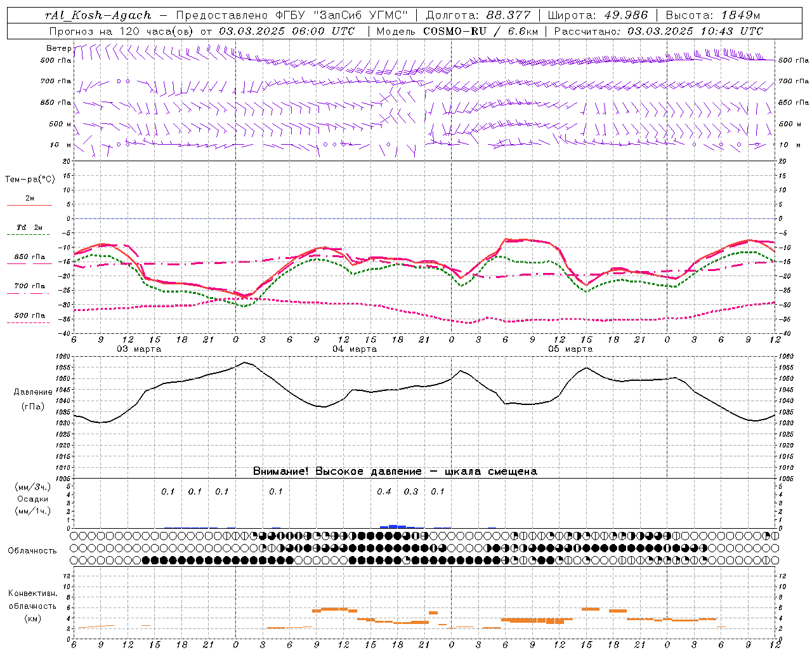Select the 500 м wind level label
The width and height of the screenshot is (812, 650).
point(60,124)
